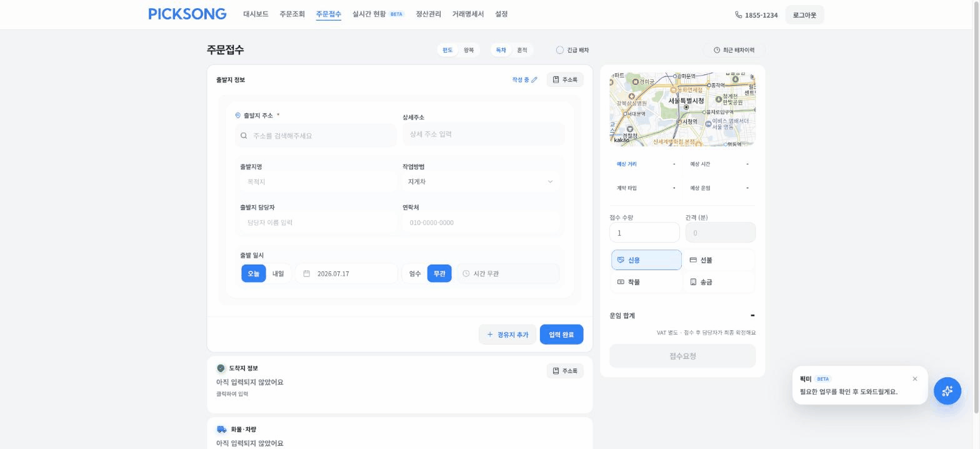
Task: Click the 예상 거리 label
Action: 627,164
